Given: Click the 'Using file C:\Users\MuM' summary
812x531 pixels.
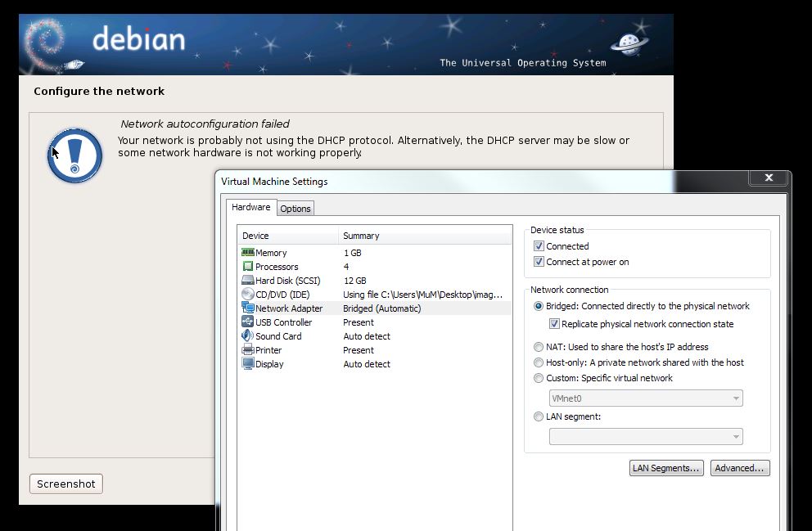Looking at the screenshot, I should coord(422,295).
